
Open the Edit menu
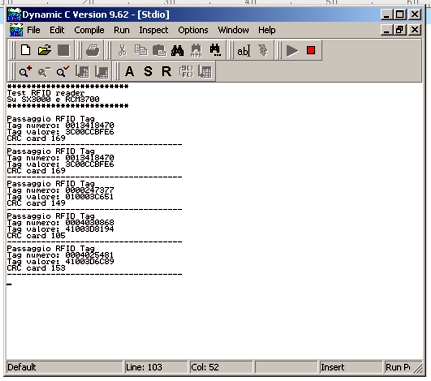click(57, 30)
